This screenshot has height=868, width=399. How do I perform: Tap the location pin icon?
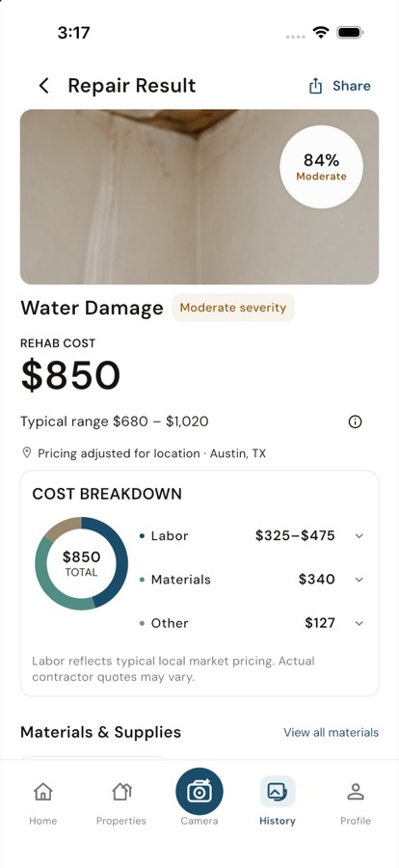coord(26,453)
